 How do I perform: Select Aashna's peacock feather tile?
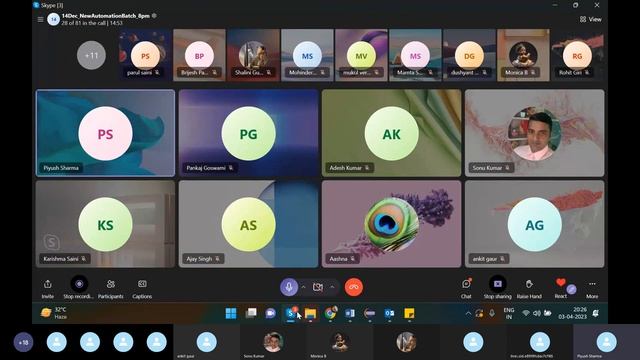tap(391, 224)
